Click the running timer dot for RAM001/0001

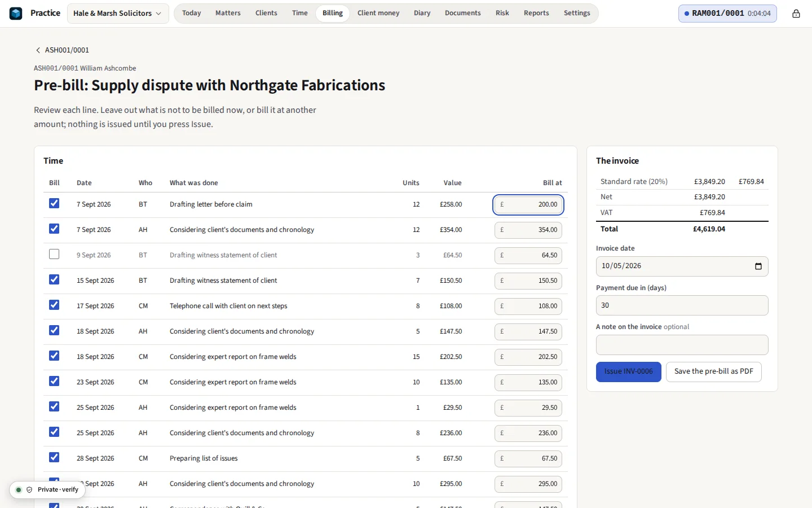pos(686,14)
